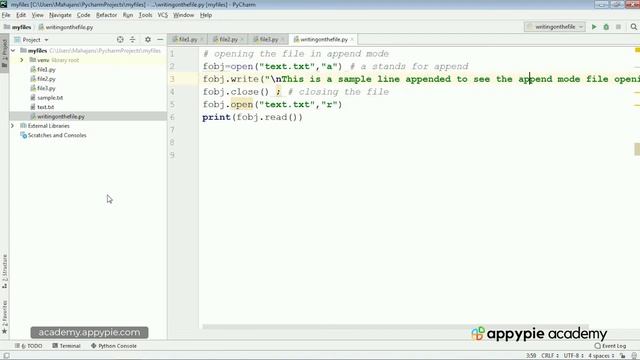The image size is (640, 360).
Task: Open the Help menu
Action: pyautogui.click(x=206, y=15)
